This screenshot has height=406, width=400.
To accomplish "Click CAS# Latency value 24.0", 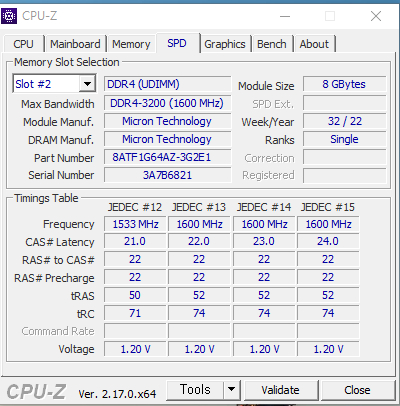I will click(328, 241).
